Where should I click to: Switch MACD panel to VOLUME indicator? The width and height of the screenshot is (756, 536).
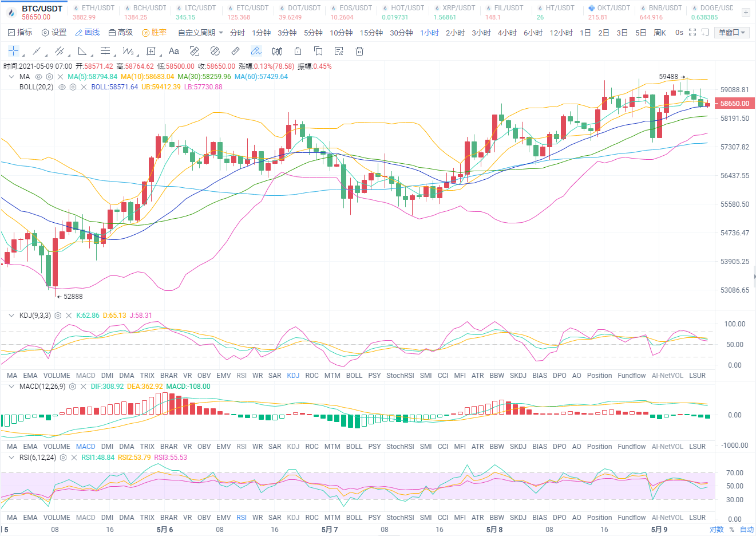pos(57,447)
